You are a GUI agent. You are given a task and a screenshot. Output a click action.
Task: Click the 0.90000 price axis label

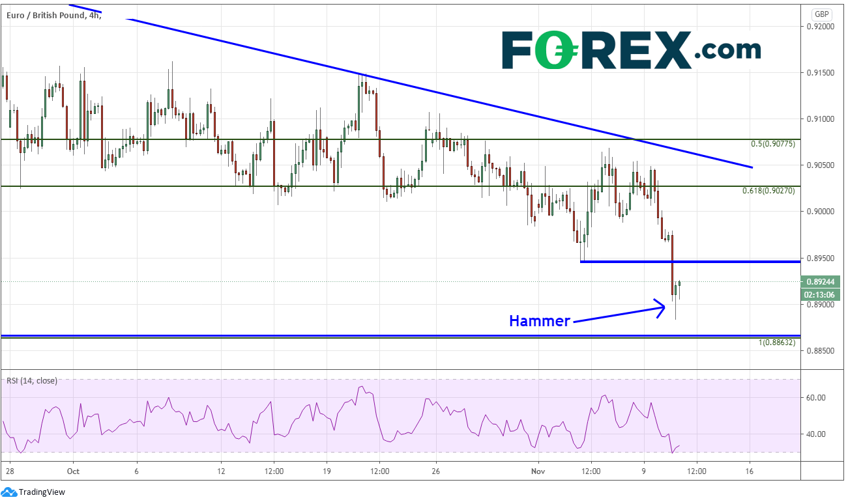(x=820, y=212)
